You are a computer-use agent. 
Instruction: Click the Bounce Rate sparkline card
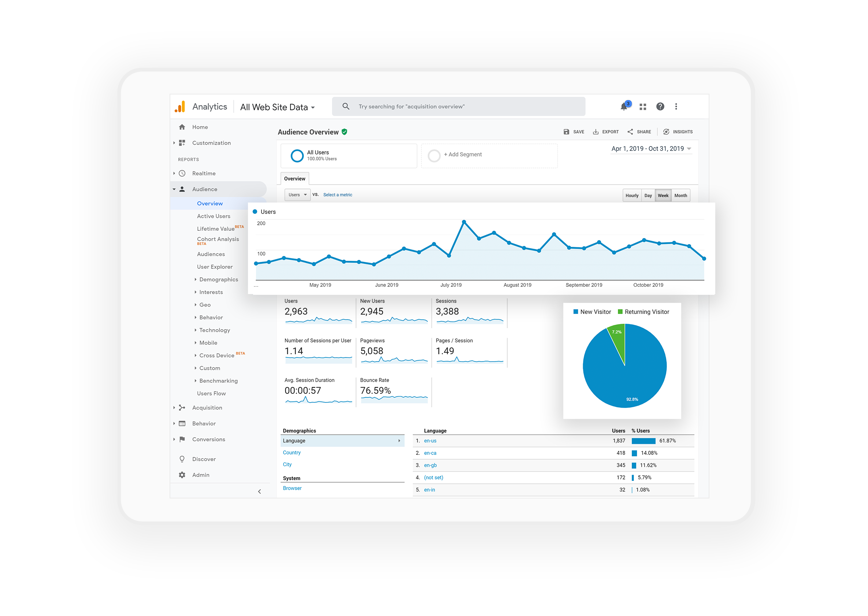tap(394, 392)
